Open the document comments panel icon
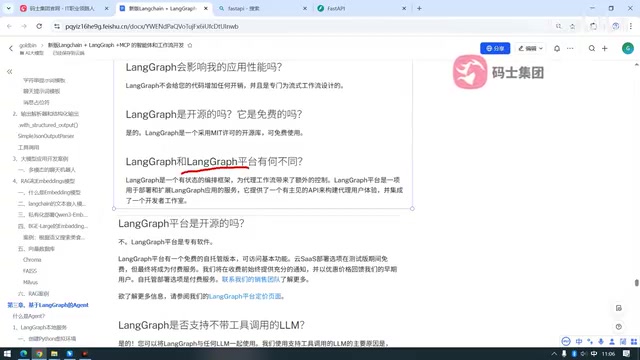The height and width of the screenshot is (360, 640). click(x=619, y=308)
